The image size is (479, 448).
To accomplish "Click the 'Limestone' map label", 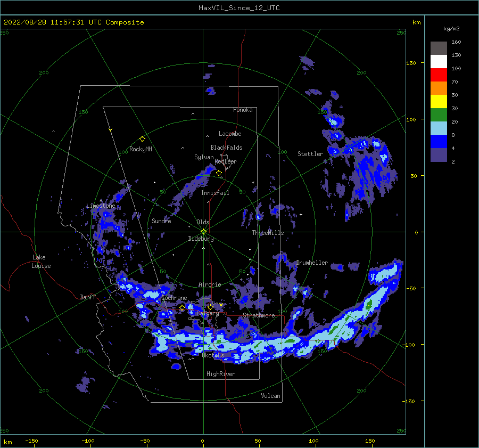I will pos(101,206).
